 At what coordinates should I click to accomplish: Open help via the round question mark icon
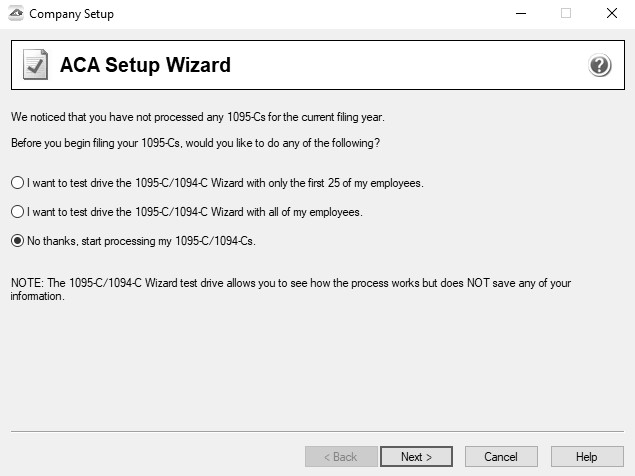tap(599, 65)
